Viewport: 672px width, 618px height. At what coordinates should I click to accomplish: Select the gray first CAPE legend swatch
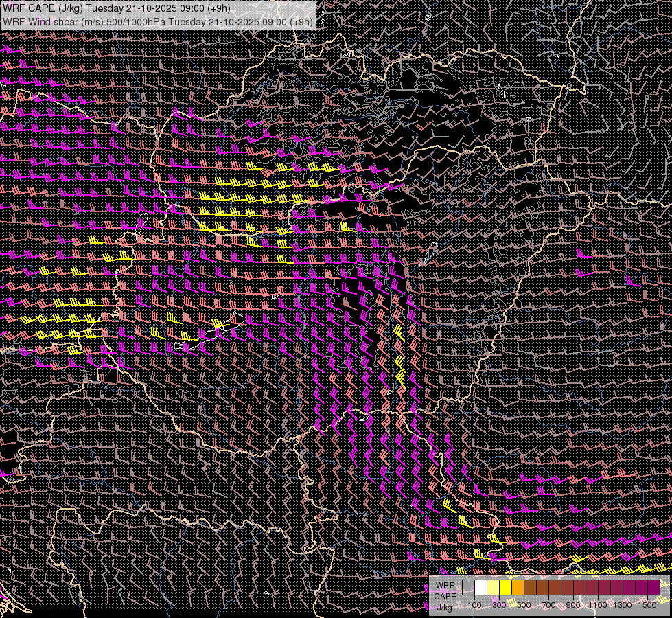tap(468, 588)
